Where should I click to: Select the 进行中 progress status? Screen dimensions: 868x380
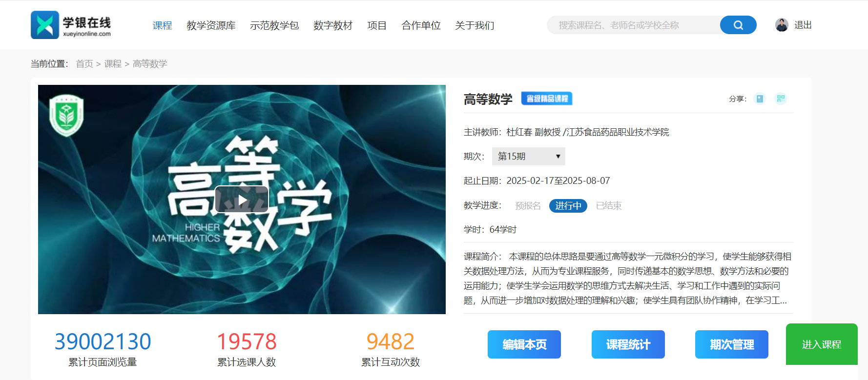(568, 206)
